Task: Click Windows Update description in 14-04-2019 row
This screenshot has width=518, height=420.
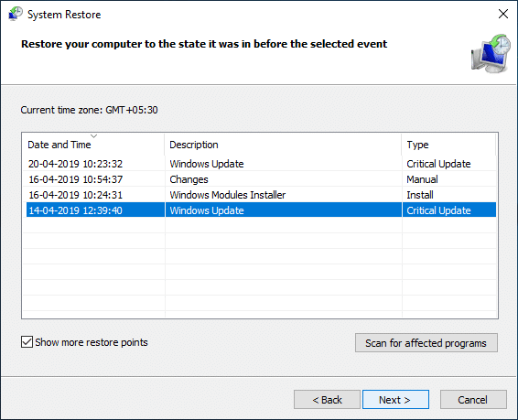Action: [x=207, y=210]
